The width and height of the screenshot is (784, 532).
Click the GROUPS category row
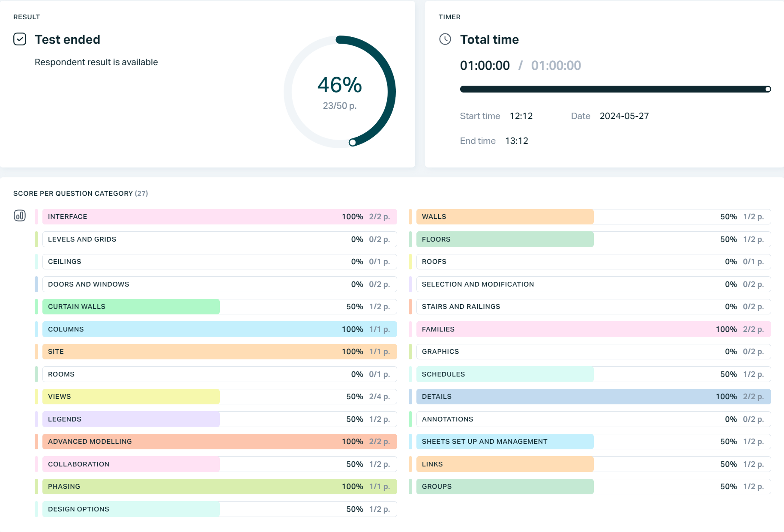[593, 487]
